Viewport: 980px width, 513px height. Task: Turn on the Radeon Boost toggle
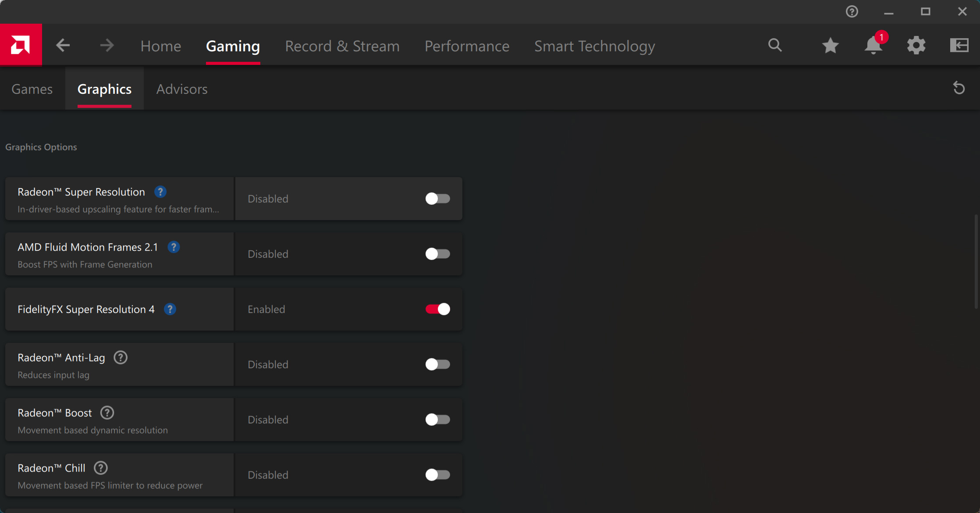pyautogui.click(x=437, y=420)
